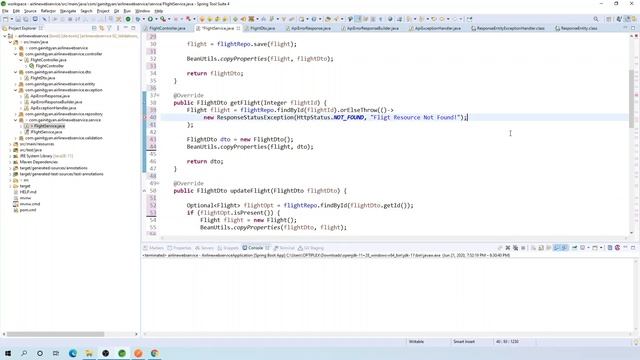Click the editor vertical scrollbar thumb
The image size is (640, 360).
[631, 98]
